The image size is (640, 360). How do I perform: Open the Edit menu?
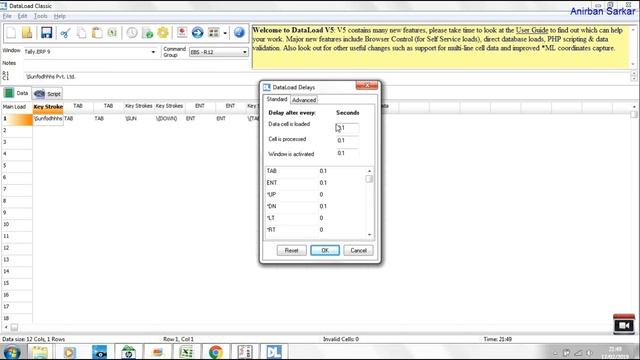[22, 16]
